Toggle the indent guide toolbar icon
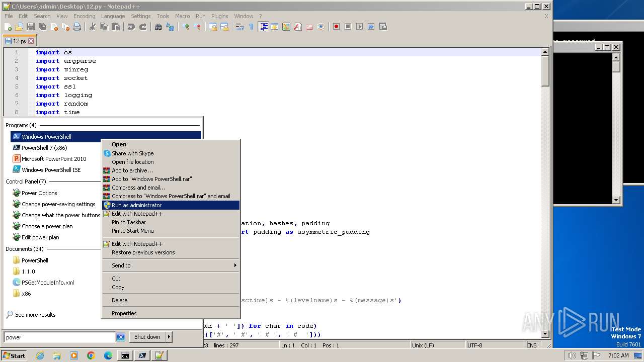Screen dimensions: 644x362 click(x=263, y=27)
